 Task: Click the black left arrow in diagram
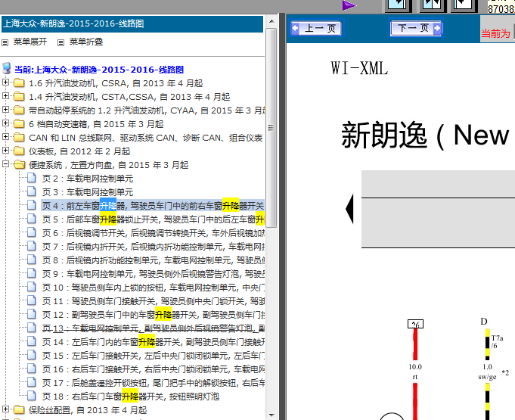click(350, 209)
